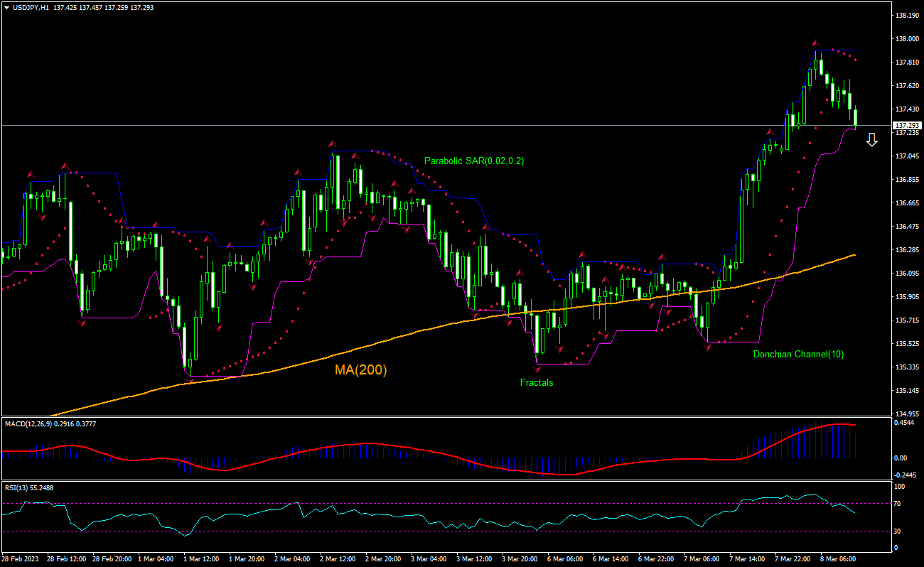Click the 6 Mar 22:00 time label
Image resolution: width=924 pixels, height=567 pixels.
pyautogui.click(x=657, y=559)
